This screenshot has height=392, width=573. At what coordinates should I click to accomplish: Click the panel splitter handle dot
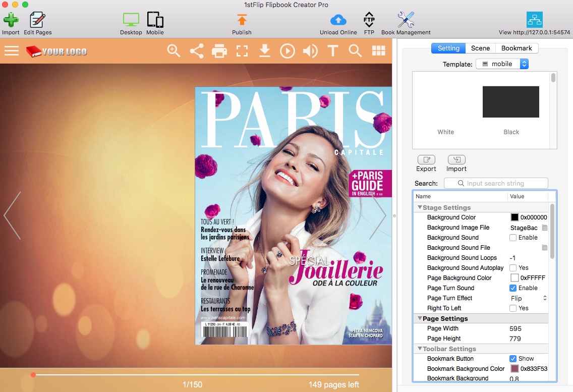point(394,216)
